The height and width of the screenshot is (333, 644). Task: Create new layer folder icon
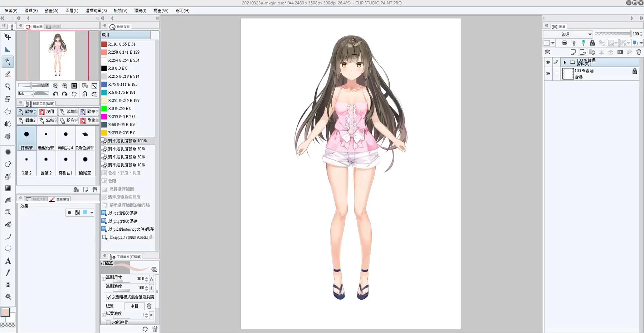coord(592,52)
